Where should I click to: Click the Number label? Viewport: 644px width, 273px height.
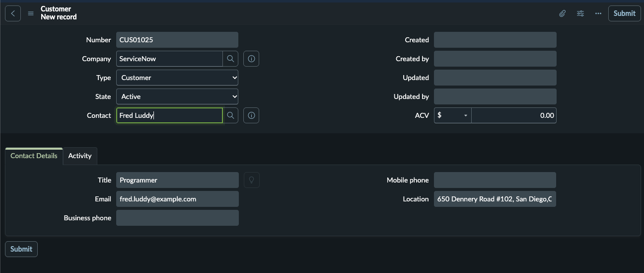98,40
